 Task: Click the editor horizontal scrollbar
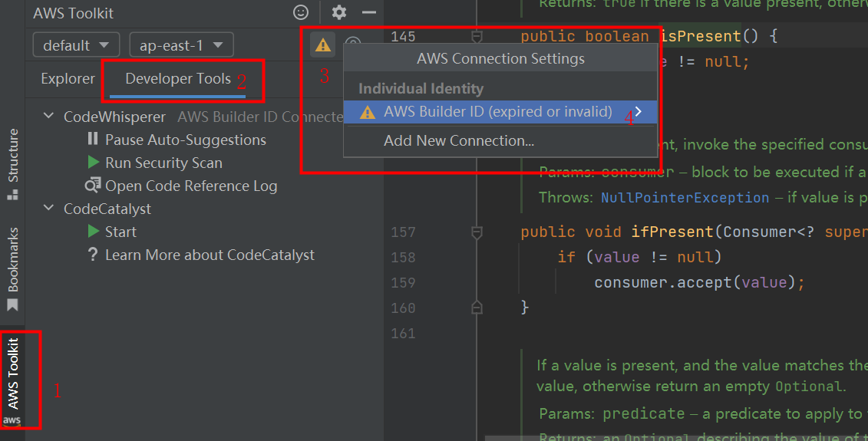[x=676, y=438]
